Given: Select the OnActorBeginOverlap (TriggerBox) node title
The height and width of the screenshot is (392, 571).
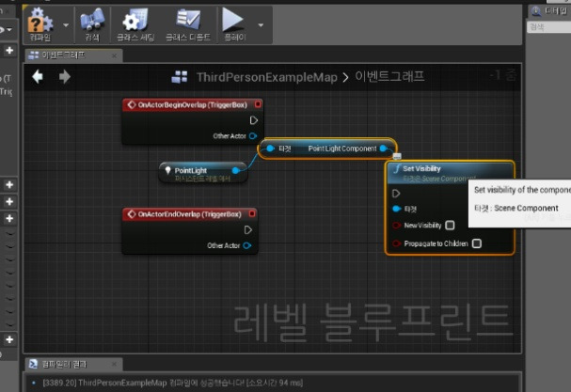Looking at the screenshot, I should [193, 105].
